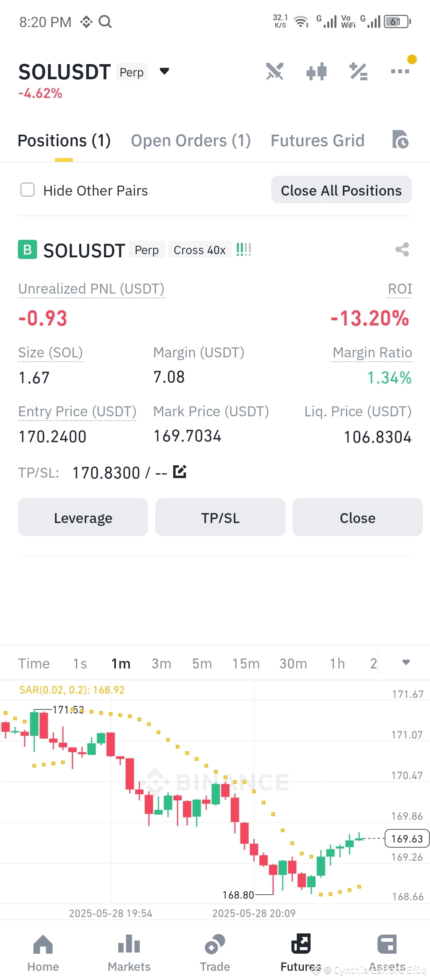This screenshot has width=430, height=980.
Task: Open the Cross 40x margin mode selector
Action: (x=199, y=250)
